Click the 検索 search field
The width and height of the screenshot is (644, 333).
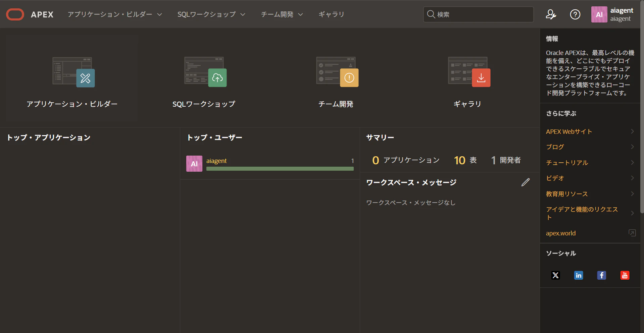point(478,14)
